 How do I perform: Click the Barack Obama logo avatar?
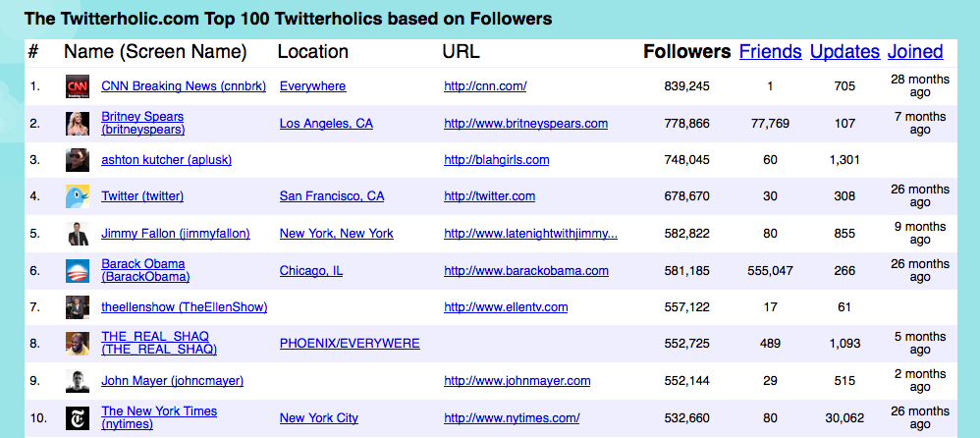[78, 270]
